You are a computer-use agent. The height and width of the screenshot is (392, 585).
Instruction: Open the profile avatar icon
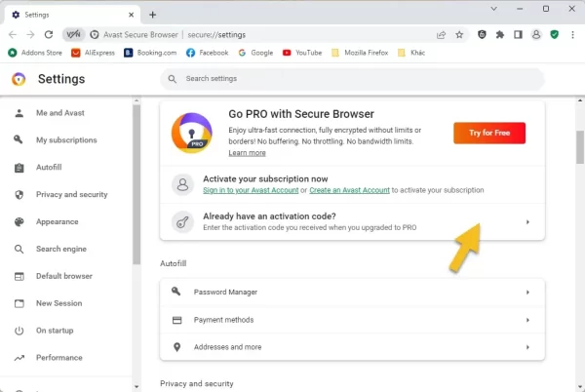pyautogui.click(x=536, y=35)
